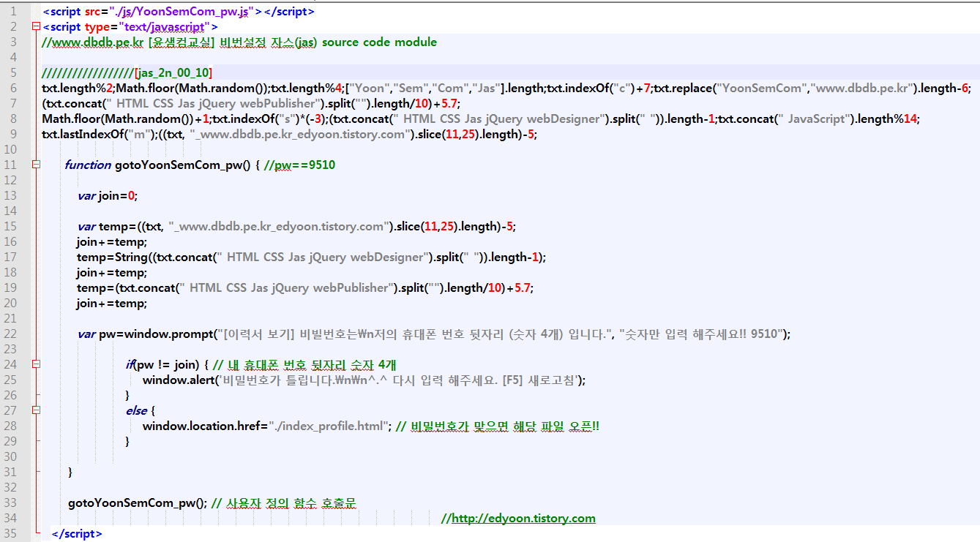980x542 pixels.
Task: Collapse the if(pw != join) block fold marker
Action: click(37, 365)
